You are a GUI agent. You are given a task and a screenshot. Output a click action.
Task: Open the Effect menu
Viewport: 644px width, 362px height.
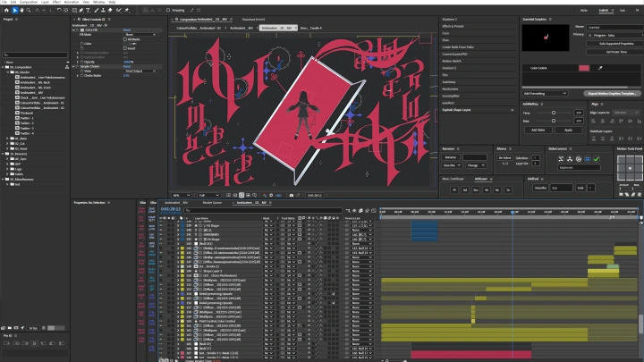[x=56, y=2]
